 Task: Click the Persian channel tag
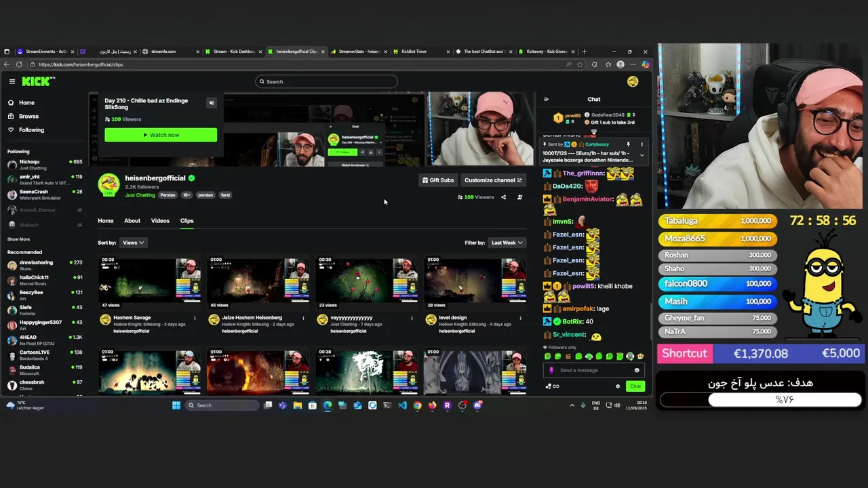[167, 195]
